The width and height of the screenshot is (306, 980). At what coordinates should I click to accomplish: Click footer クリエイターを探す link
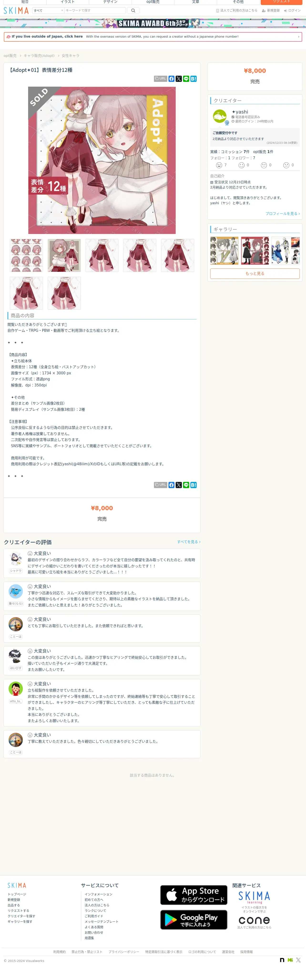pyautogui.click(x=21, y=916)
